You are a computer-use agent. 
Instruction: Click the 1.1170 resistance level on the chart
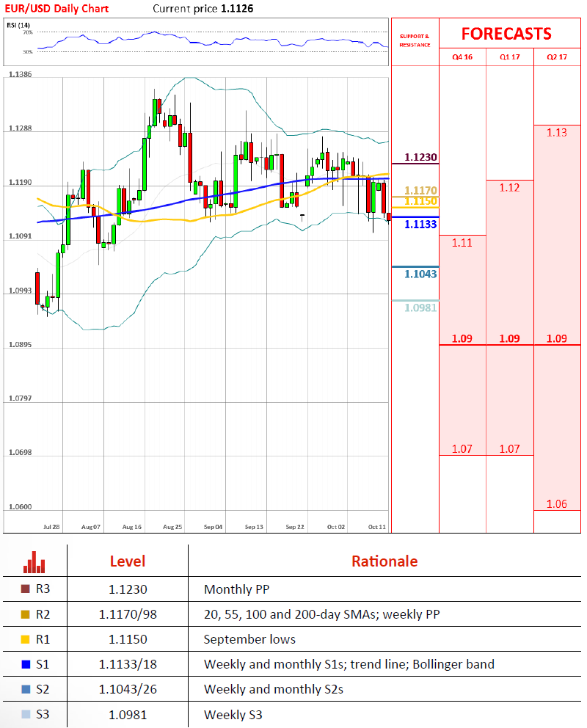(x=420, y=190)
